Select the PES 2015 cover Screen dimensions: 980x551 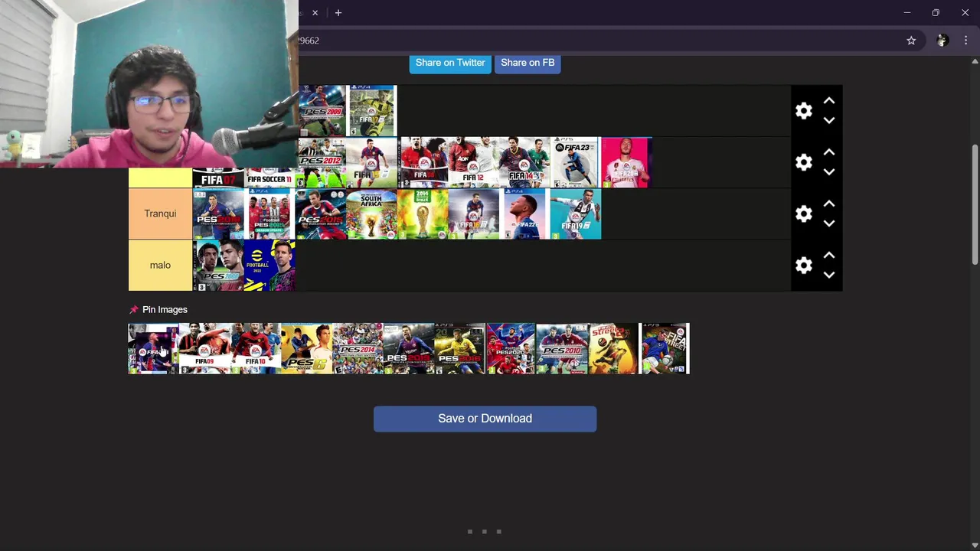(x=320, y=214)
